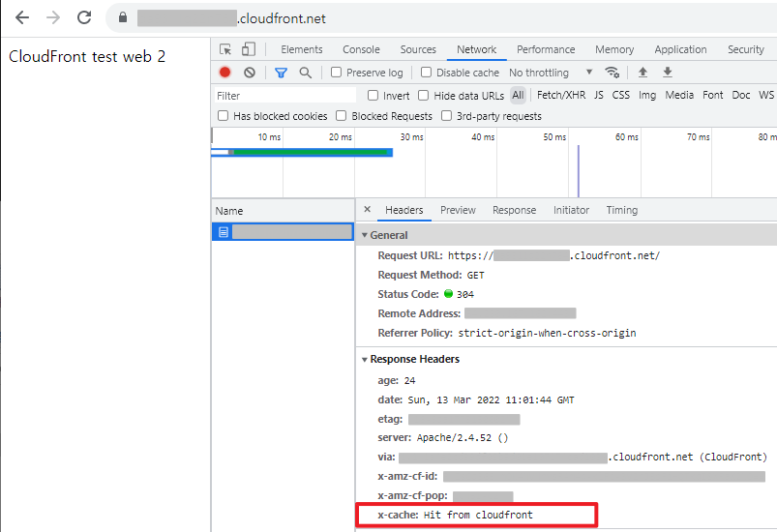777x532 pixels.
Task: Import a HAR file
Action: point(643,73)
